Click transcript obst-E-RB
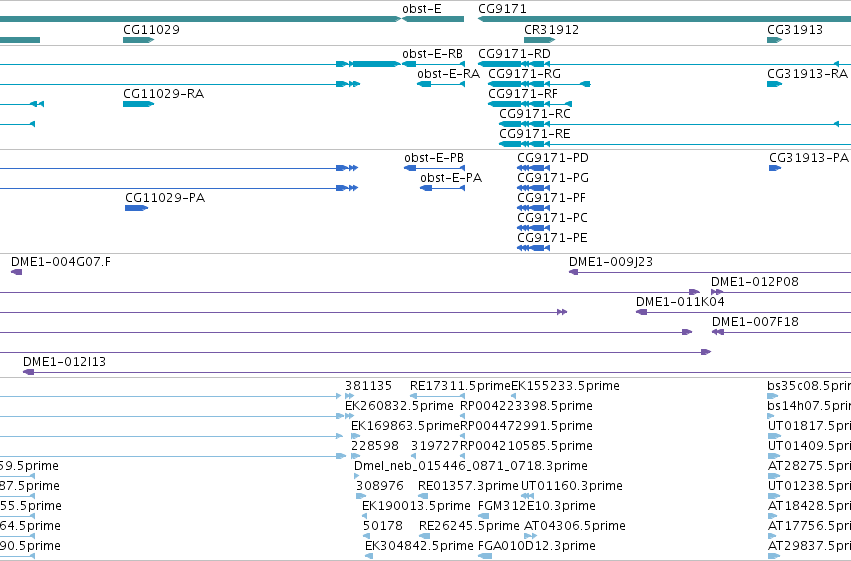The height and width of the screenshot is (561, 851). [x=433, y=64]
